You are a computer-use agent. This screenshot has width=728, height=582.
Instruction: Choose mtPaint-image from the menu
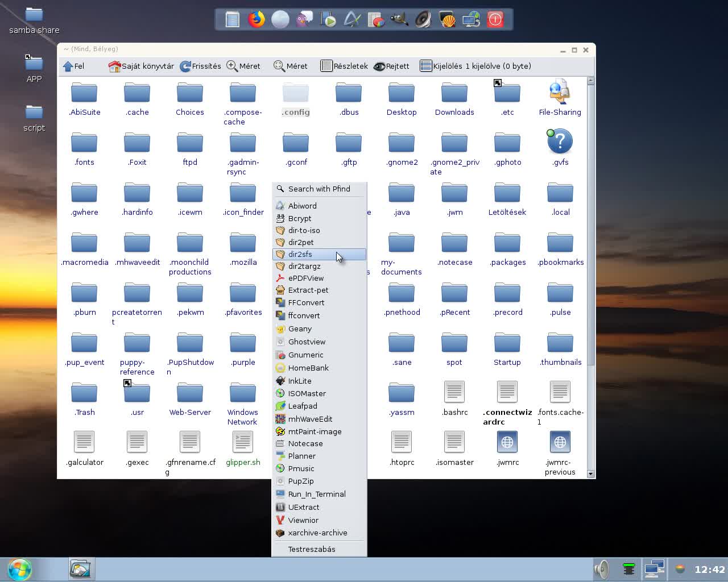click(319, 431)
